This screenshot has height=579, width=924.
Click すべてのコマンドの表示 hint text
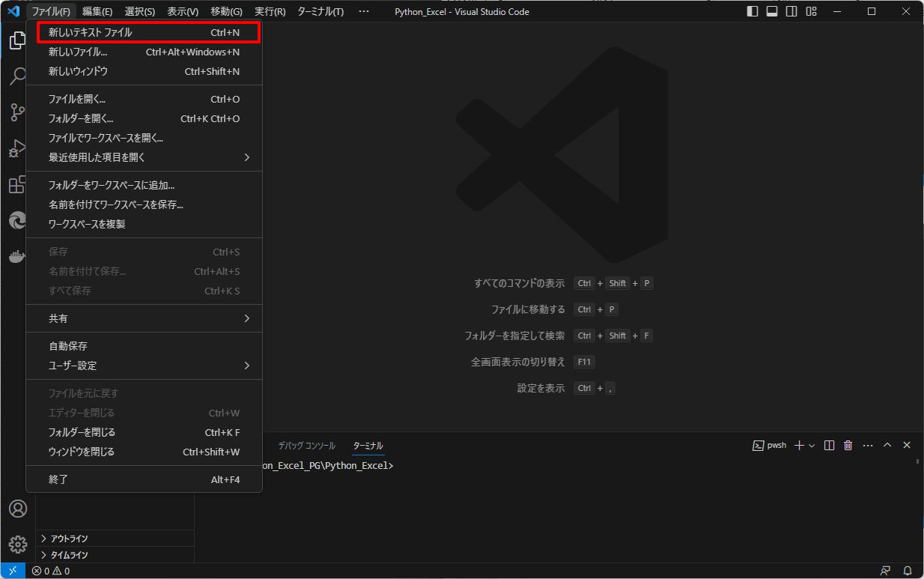click(519, 283)
